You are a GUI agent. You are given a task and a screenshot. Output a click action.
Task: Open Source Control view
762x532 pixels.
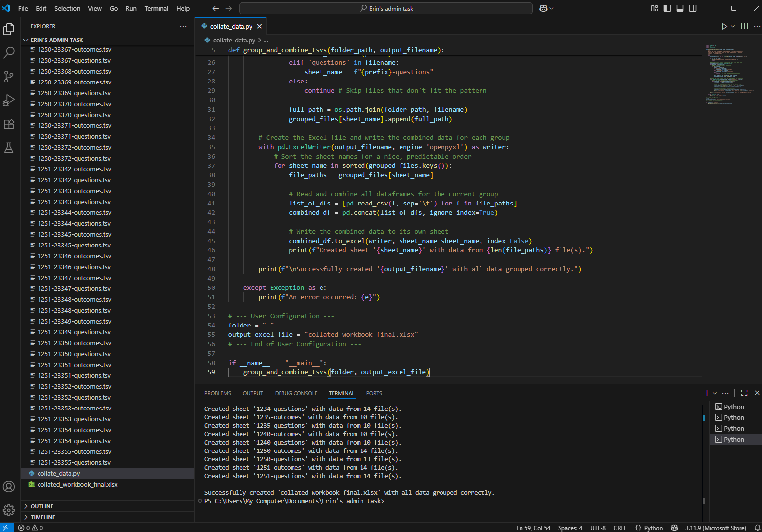(x=9, y=77)
